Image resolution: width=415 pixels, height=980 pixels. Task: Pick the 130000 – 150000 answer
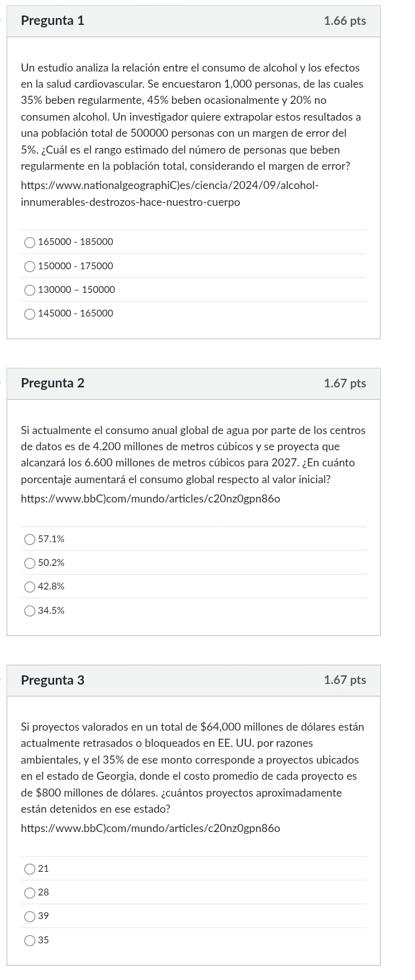point(30,290)
